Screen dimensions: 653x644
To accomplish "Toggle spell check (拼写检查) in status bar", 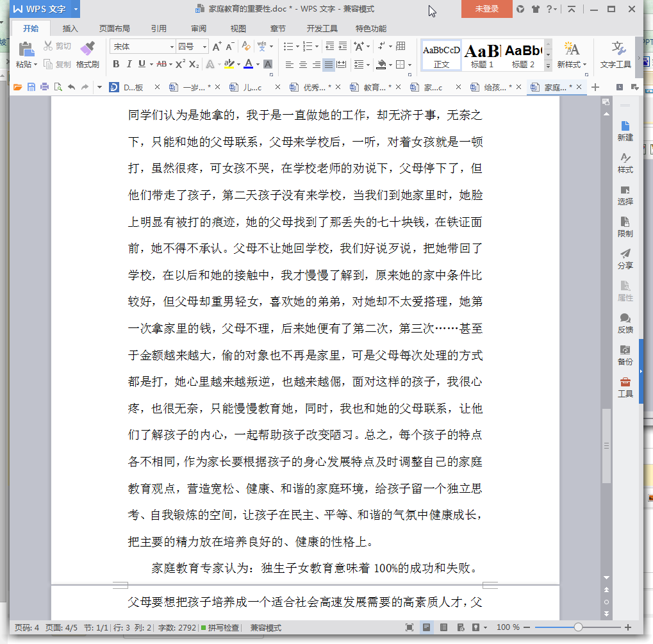I will coord(220,628).
